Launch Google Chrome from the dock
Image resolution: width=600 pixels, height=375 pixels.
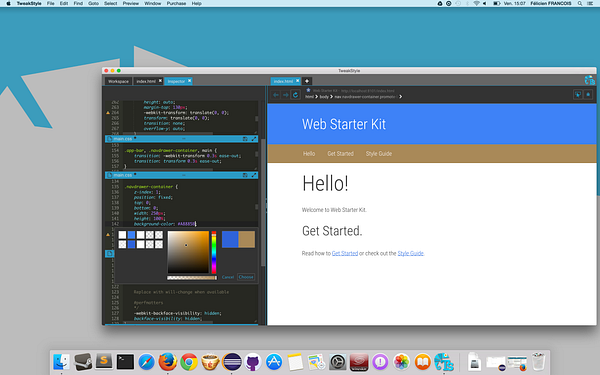coord(189,362)
